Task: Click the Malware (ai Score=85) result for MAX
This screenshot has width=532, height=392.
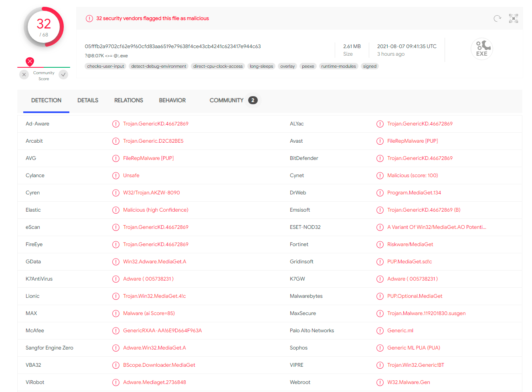Action: 149,313
